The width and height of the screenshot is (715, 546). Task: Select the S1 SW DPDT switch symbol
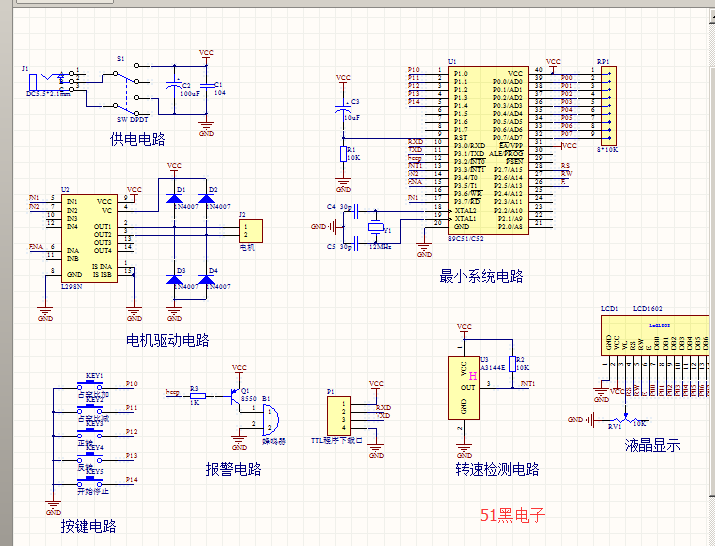126,89
